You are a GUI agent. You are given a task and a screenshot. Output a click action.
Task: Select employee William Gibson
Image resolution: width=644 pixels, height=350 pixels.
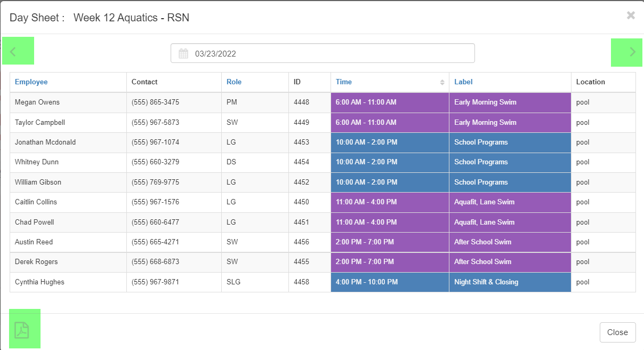tap(38, 182)
